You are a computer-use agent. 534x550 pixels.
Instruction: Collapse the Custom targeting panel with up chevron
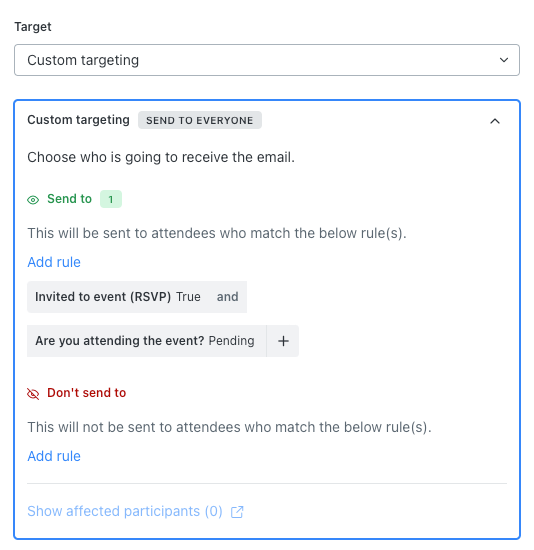[495, 121]
